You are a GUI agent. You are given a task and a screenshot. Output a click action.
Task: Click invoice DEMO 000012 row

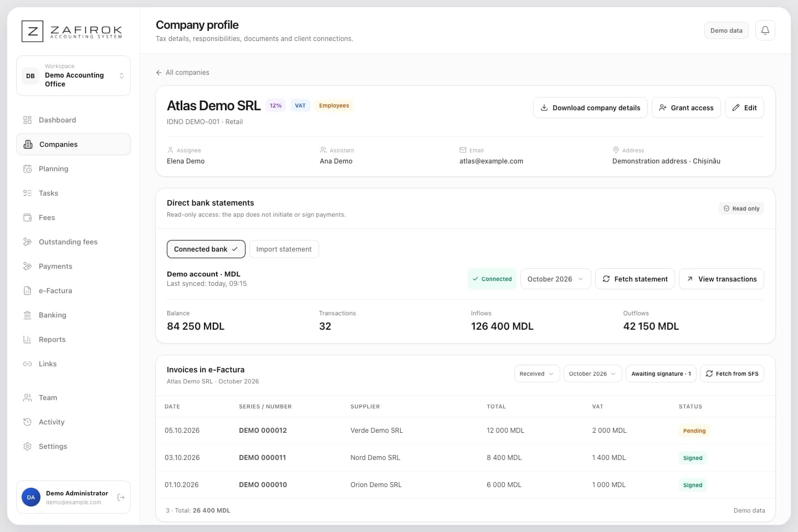click(x=465, y=431)
